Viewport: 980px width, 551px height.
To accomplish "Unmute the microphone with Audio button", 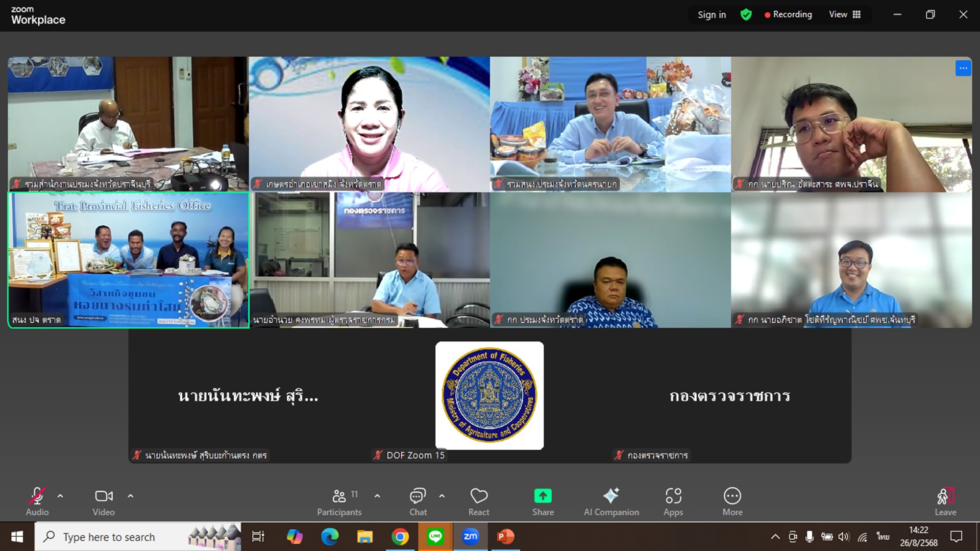I will 37,502.
